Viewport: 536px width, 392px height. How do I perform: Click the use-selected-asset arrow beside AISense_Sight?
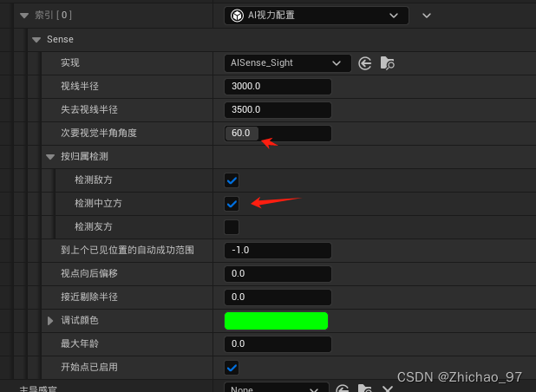(x=365, y=63)
